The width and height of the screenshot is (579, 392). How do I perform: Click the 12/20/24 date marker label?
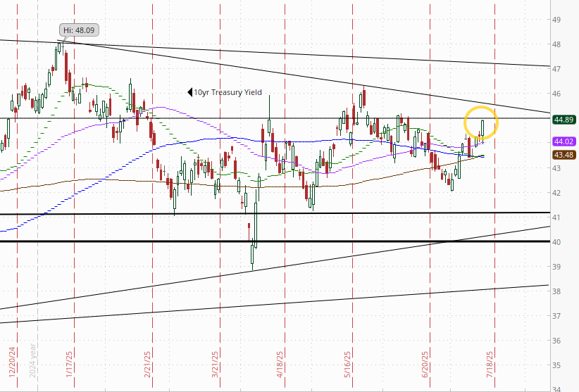(x=12, y=362)
